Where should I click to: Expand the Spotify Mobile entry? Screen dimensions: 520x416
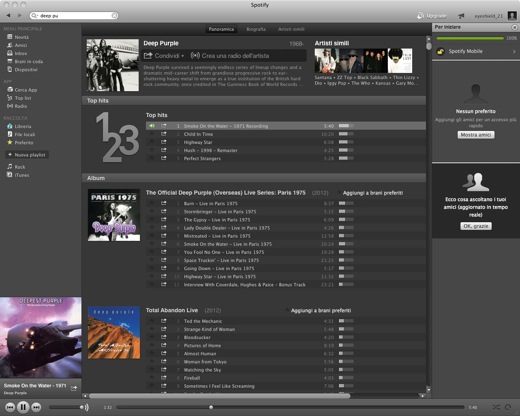[476, 51]
